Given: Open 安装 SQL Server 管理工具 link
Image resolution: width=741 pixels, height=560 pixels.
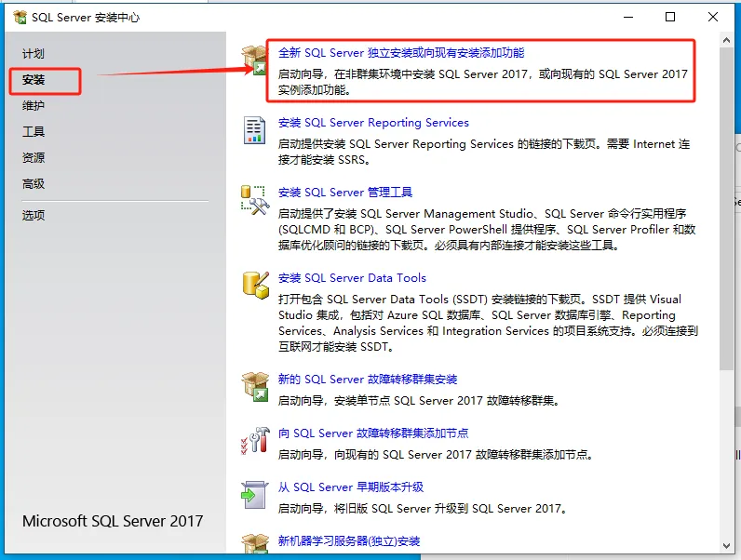Looking at the screenshot, I should click(345, 193).
